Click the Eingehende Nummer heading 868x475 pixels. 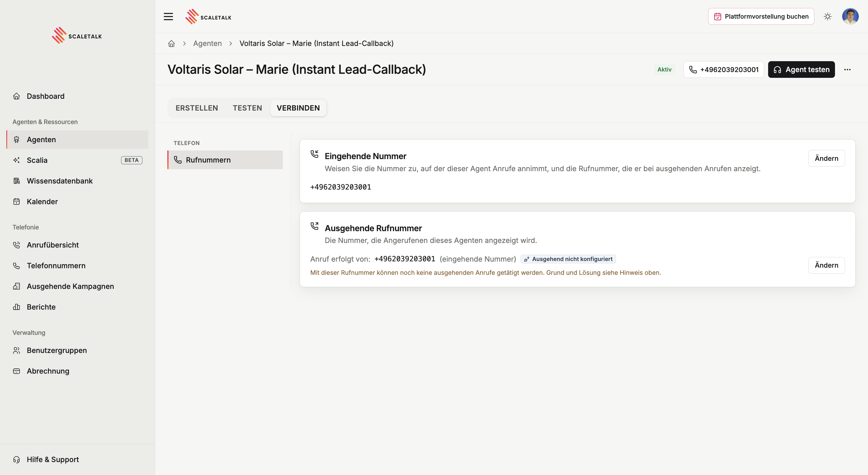pyautogui.click(x=365, y=157)
